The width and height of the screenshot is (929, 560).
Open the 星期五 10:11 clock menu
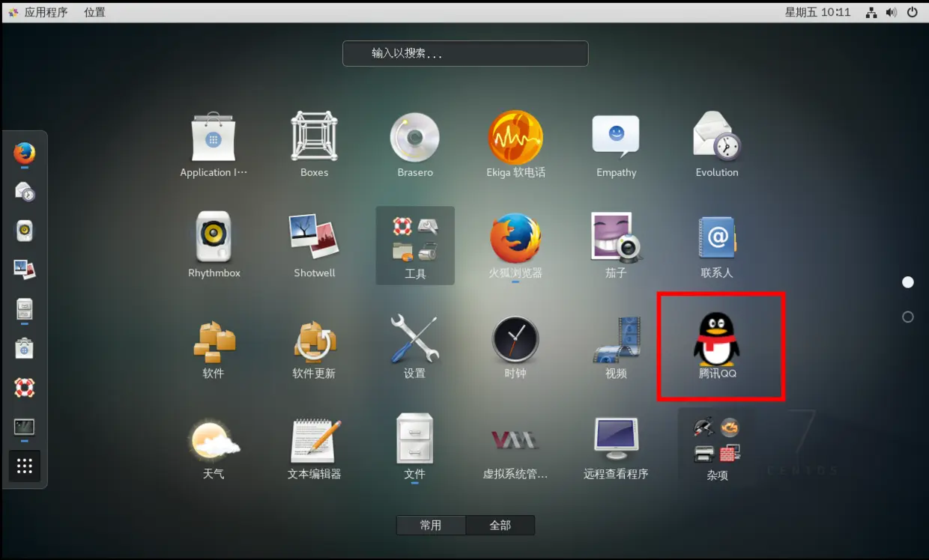pyautogui.click(x=817, y=12)
